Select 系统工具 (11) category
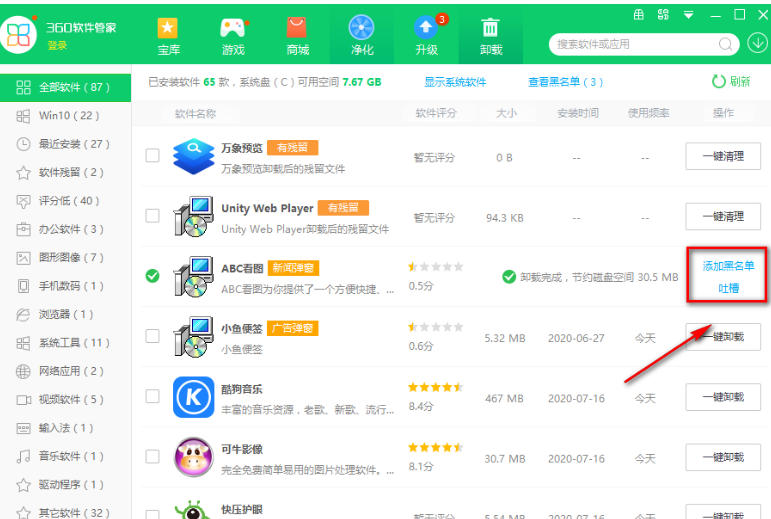The height and width of the screenshot is (519, 771). [65, 343]
